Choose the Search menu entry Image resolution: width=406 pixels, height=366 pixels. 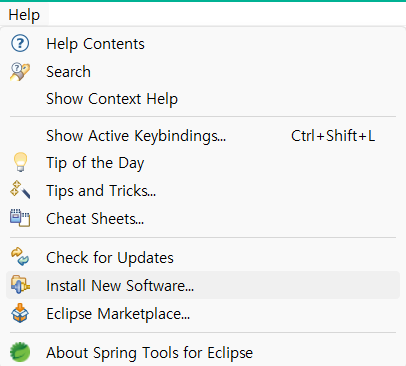point(203,72)
